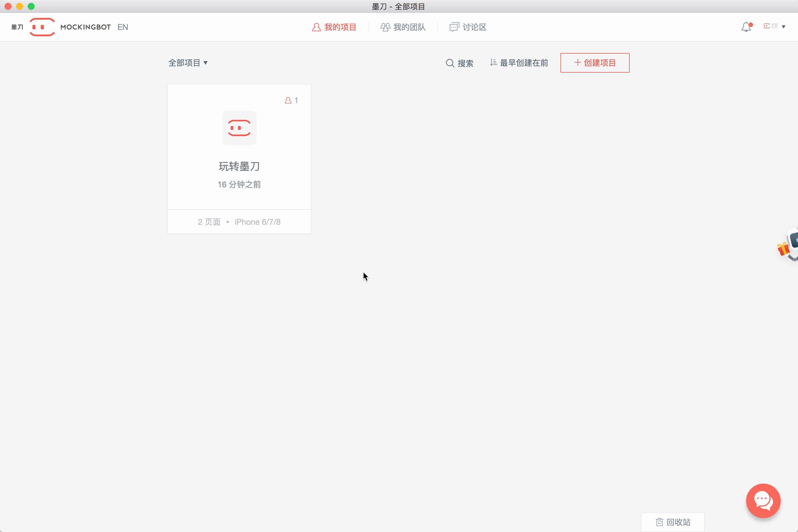Click the 2 页面 iPhone 6/7/8 footer
Screen dimensions: 798x532
[x=239, y=222]
